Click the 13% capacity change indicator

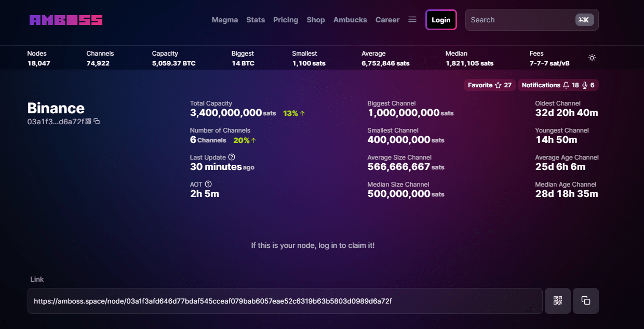[294, 113]
